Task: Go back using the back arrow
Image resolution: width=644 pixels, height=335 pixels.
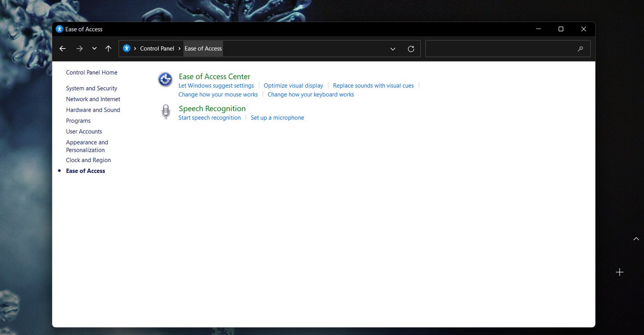Action: click(63, 49)
